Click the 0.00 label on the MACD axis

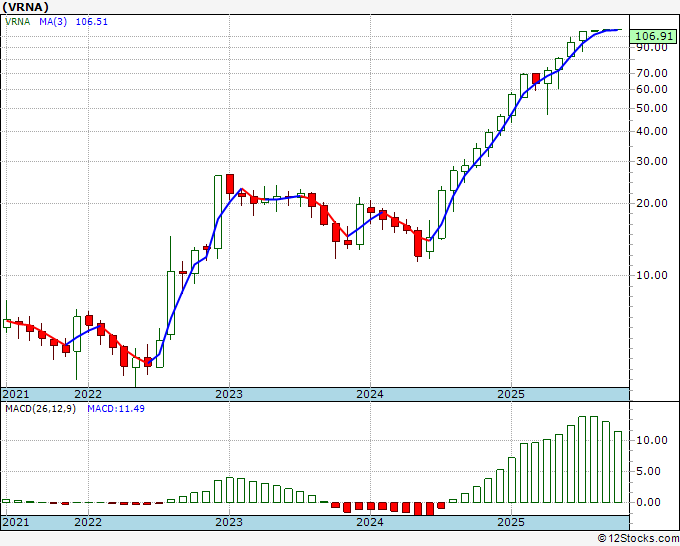point(650,502)
